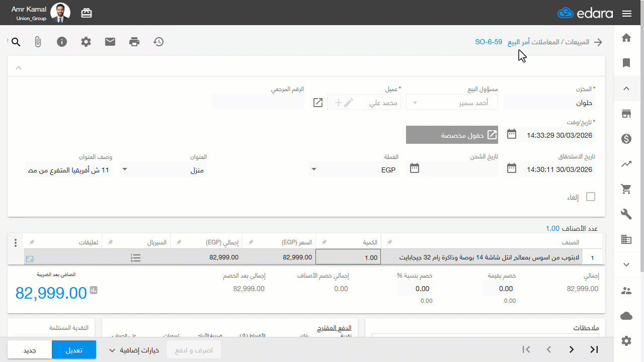Open customer details external link icon
This screenshot has height=362, width=644.
pyautogui.click(x=318, y=103)
